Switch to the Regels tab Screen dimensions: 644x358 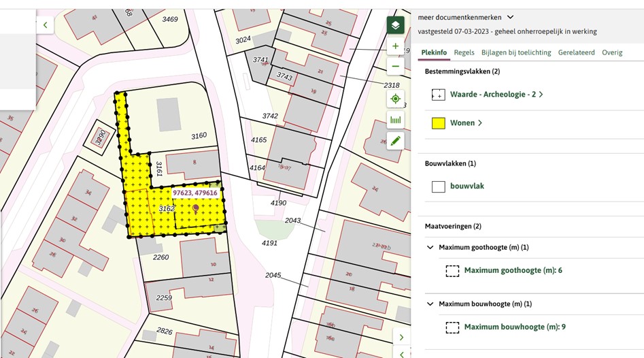pyautogui.click(x=464, y=52)
